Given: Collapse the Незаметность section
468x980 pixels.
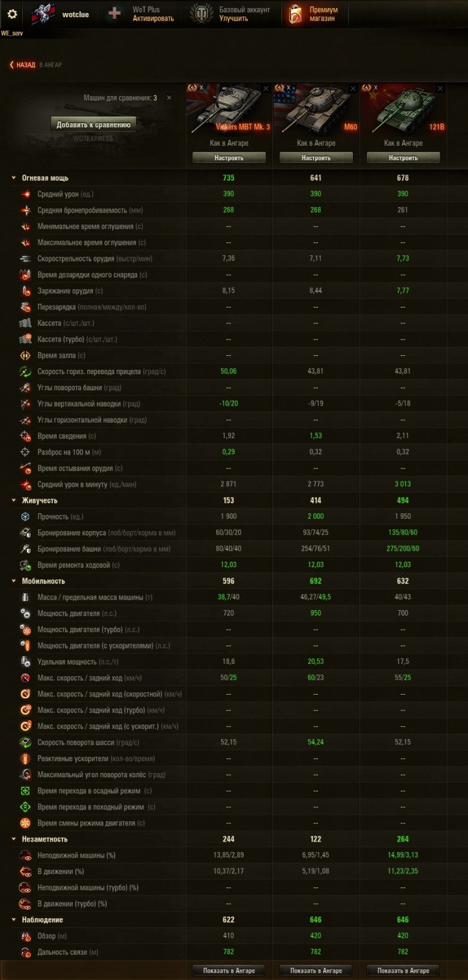Looking at the screenshot, I should point(13,840).
